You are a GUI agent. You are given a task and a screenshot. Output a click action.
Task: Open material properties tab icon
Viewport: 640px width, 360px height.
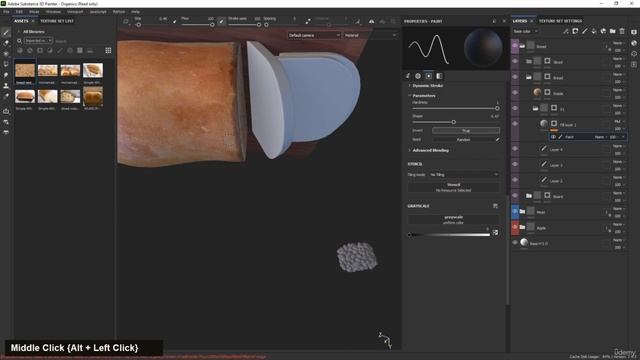click(439, 76)
